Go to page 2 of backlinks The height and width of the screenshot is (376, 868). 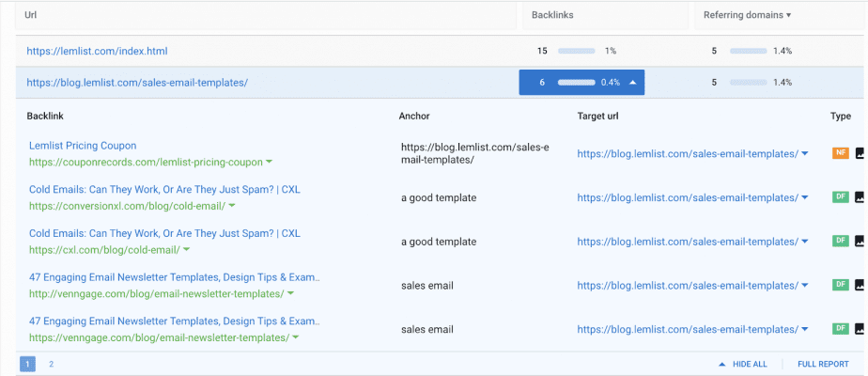point(51,364)
